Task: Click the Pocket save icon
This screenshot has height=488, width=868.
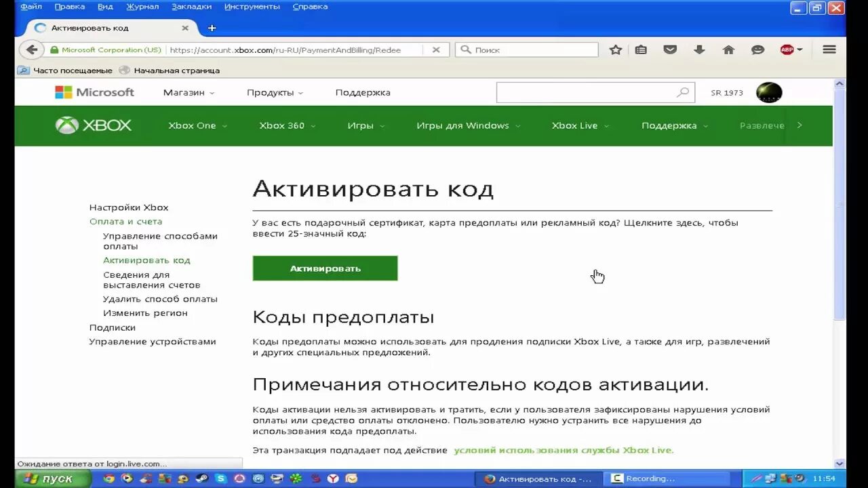Action: [670, 49]
